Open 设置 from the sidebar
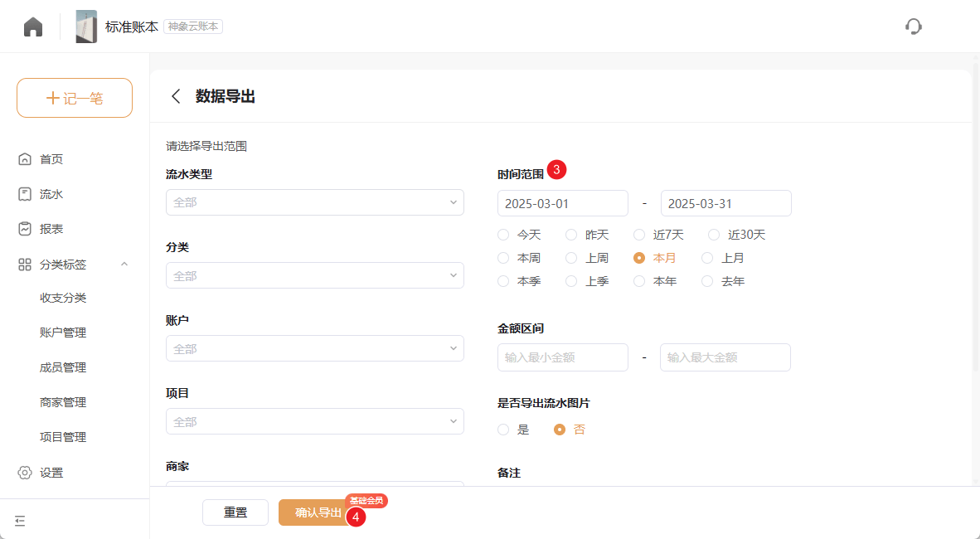The image size is (980, 539). (51, 473)
